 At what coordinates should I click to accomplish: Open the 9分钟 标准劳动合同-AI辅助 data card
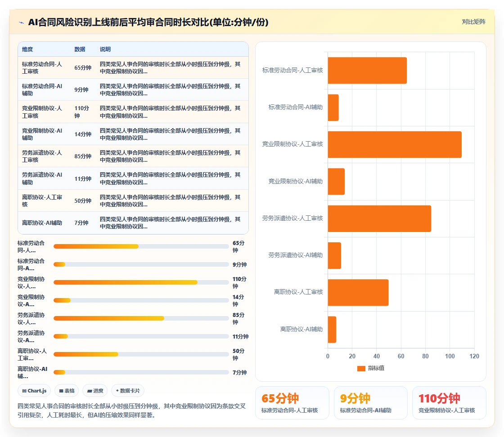click(x=371, y=403)
